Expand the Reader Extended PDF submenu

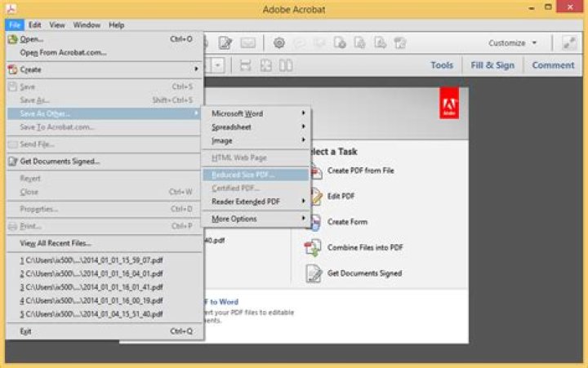click(303, 202)
